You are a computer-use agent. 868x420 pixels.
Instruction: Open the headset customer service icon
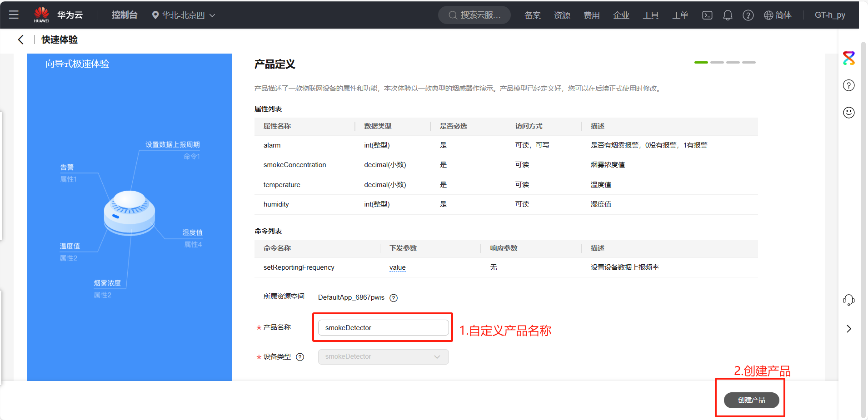point(848,300)
